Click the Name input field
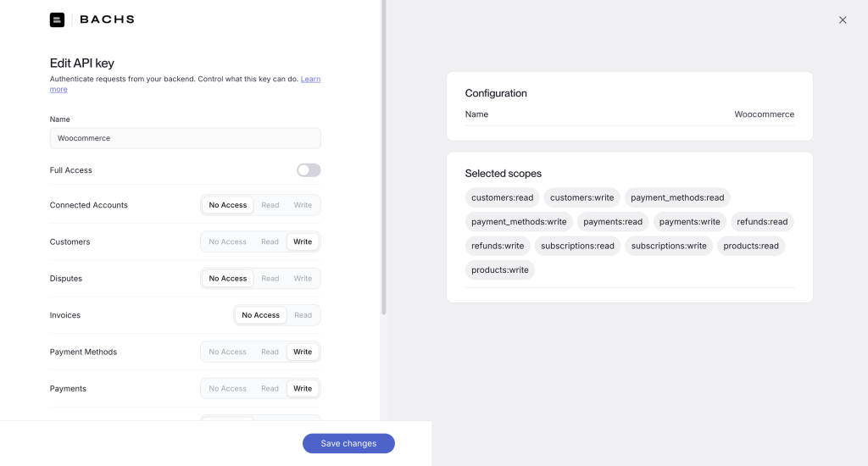Screen dimensions: 868x466 click(x=186, y=138)
